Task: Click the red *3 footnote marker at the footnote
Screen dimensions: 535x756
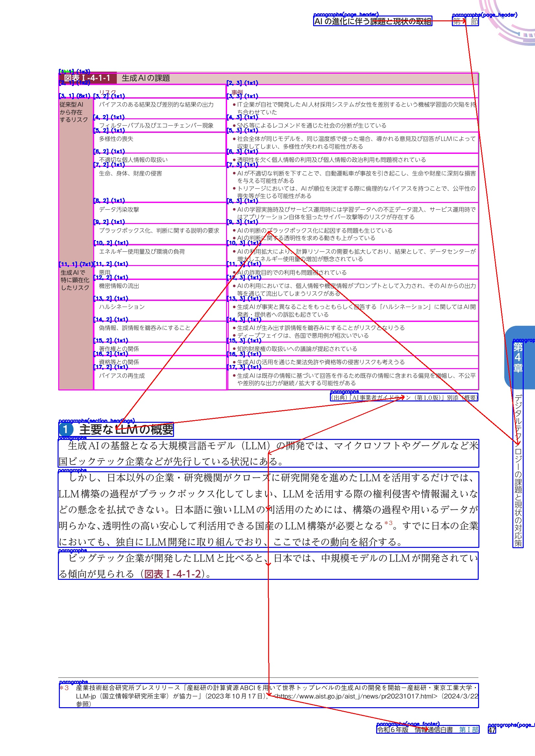Action: (65, 688)
